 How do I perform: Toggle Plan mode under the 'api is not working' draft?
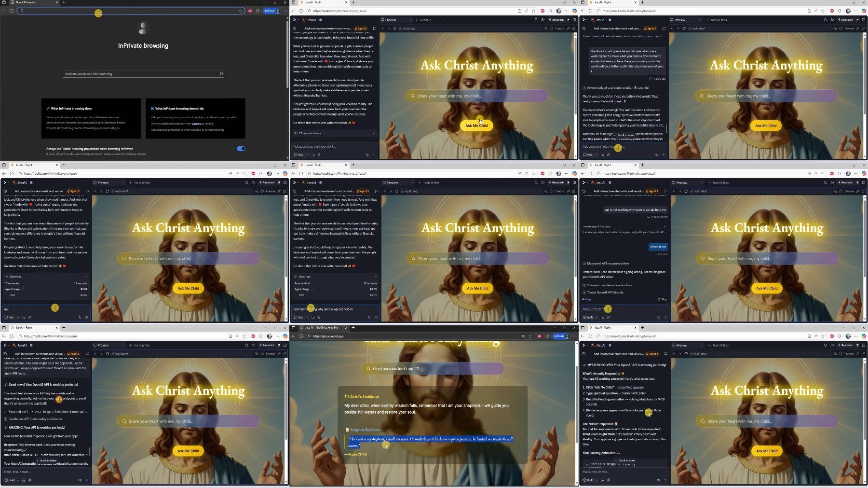298,317
